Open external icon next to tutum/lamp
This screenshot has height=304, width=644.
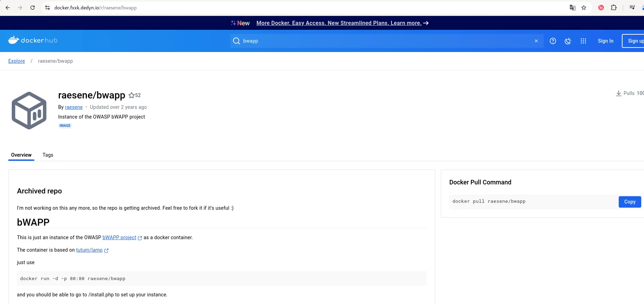point(106,250)
